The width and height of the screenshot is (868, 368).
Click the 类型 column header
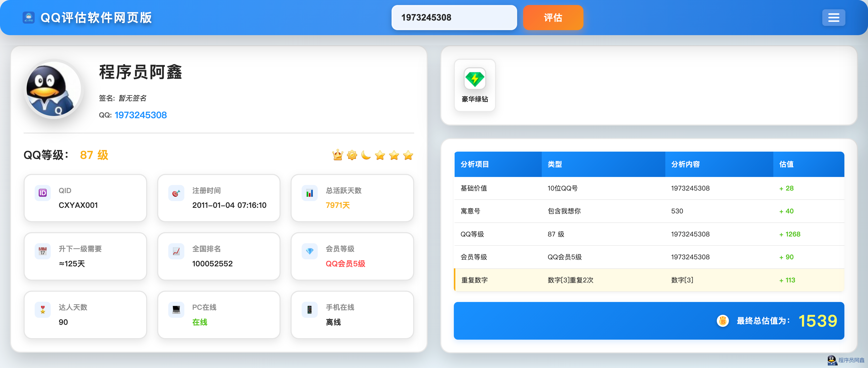[x=555, y=164]
